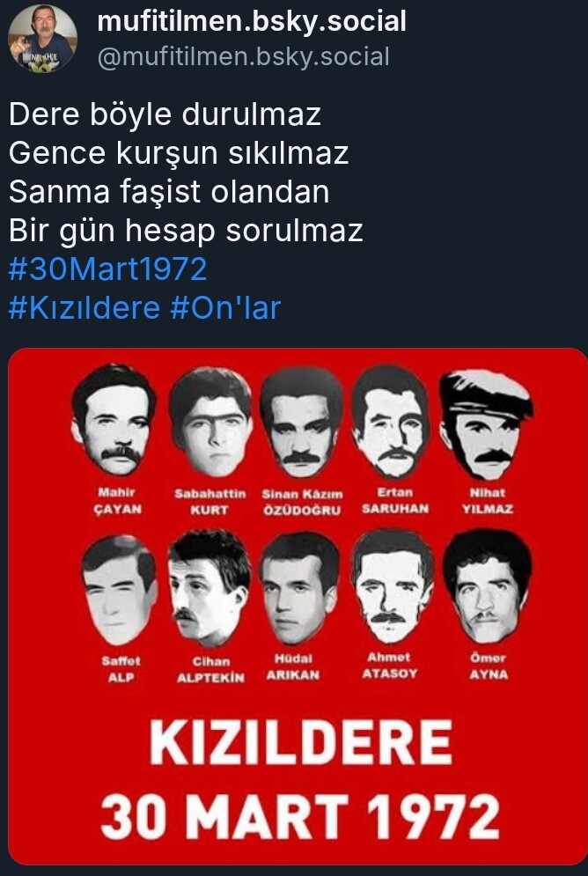Click the bold display name mufitilmen.bsky.social

point(252,21)
